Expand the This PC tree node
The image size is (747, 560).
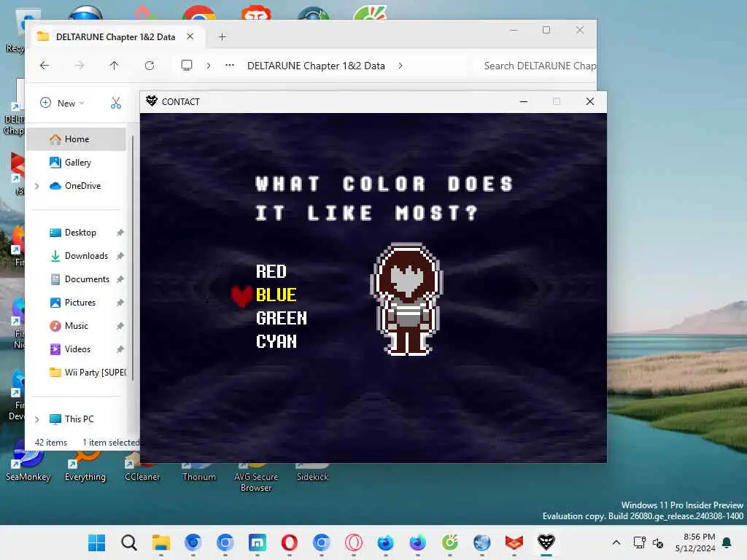coord(37,419)
